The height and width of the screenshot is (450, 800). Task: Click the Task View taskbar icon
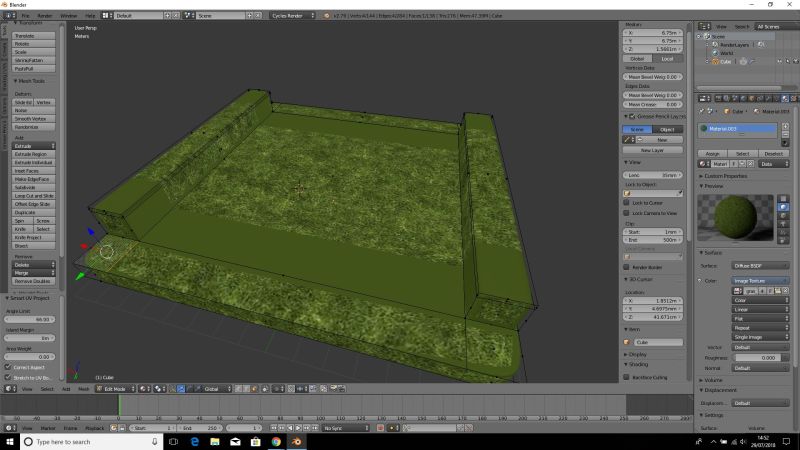point(173,441)
